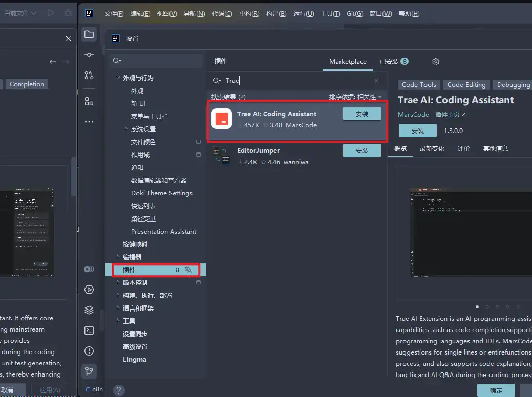Close the left background panel

[68, 38]
